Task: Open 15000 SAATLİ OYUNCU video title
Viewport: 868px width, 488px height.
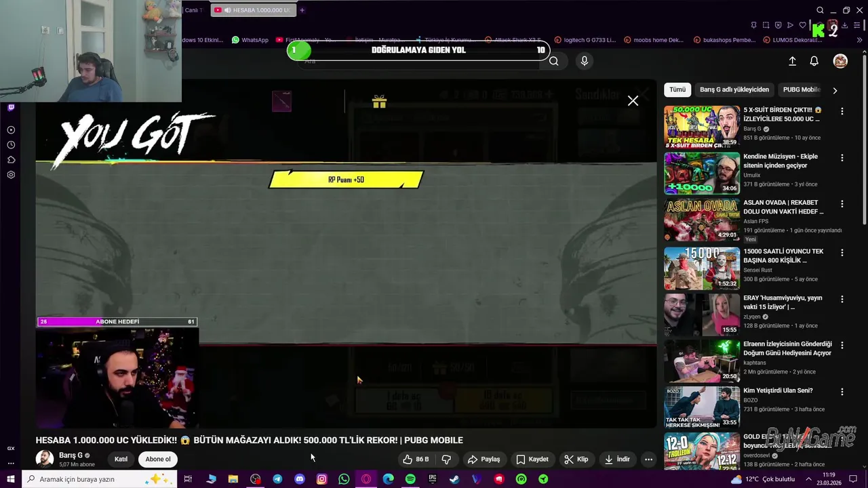Action: click(784, 256)
